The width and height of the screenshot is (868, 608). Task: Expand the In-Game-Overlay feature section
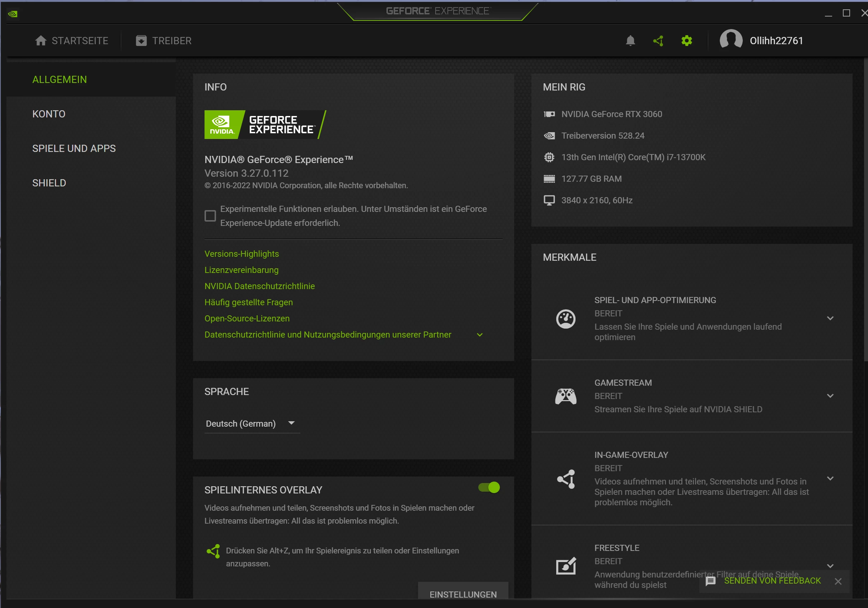[x=830, y=478]
